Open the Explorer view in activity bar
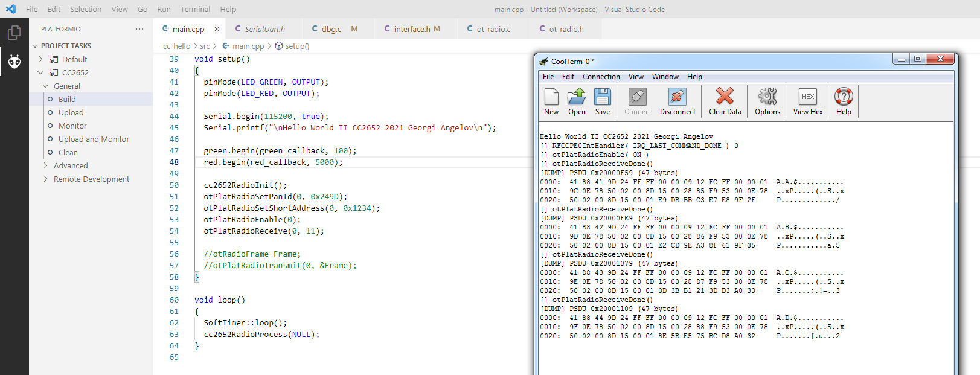980x375 pixels. 14,33
